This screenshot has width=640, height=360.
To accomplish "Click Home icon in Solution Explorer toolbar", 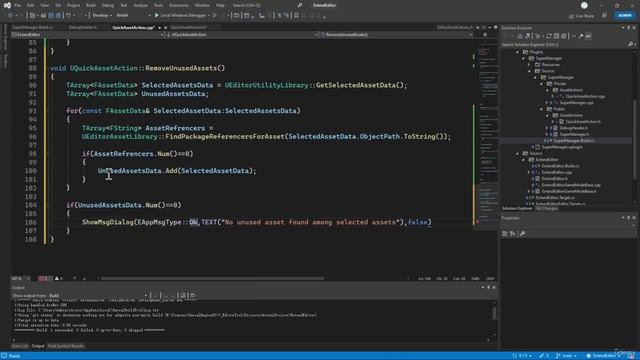I will pos(520,36).
